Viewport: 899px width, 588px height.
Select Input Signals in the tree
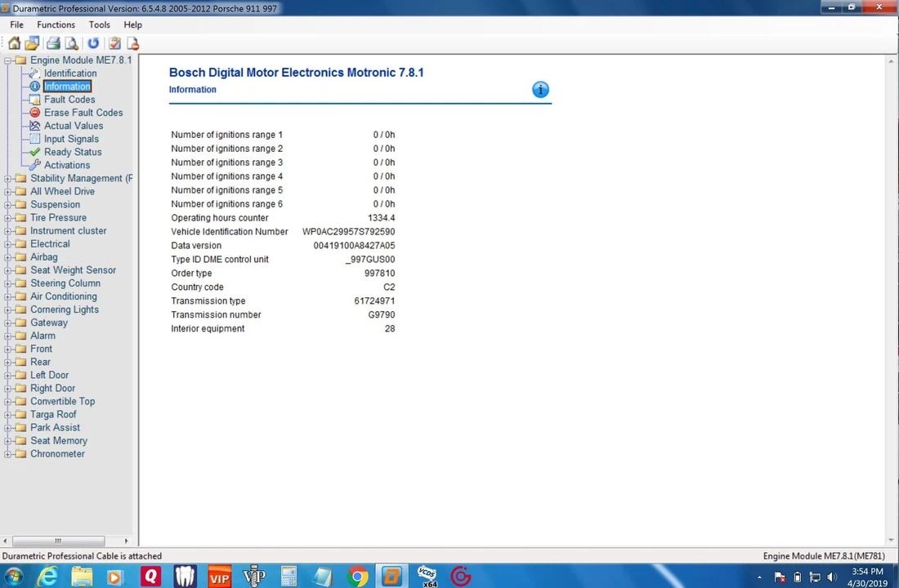pos(71,139)
